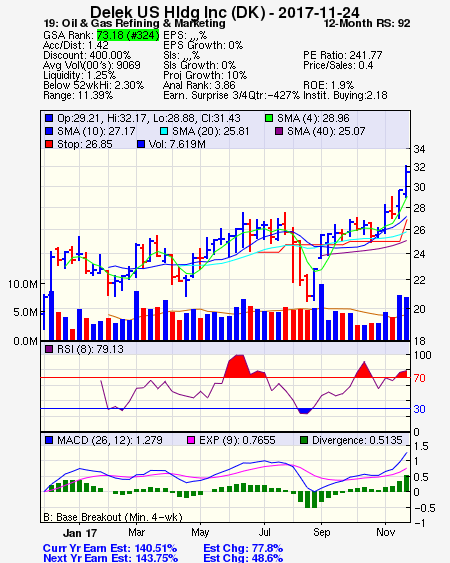Click the 'Nov' date axis label

pyautogui.click(x=386, y=532)
